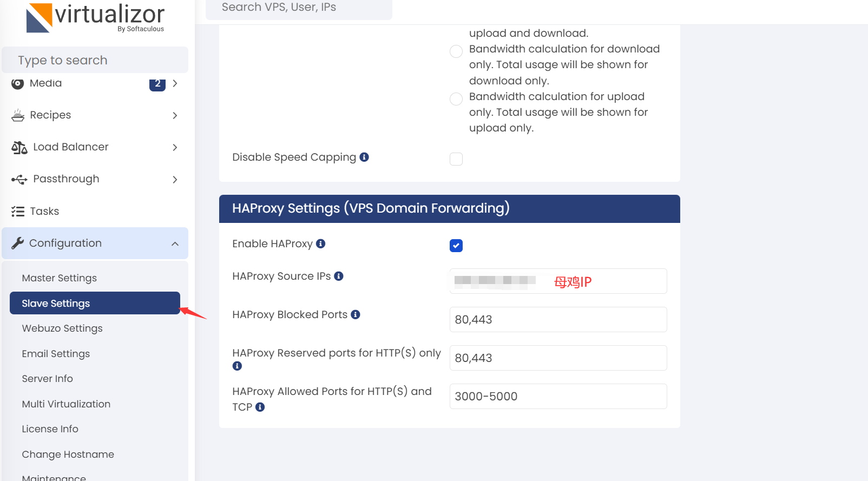Click the HAProxy Allowed Ports field
The width and height of the screenshot is (868, 481).
(558, 397)
